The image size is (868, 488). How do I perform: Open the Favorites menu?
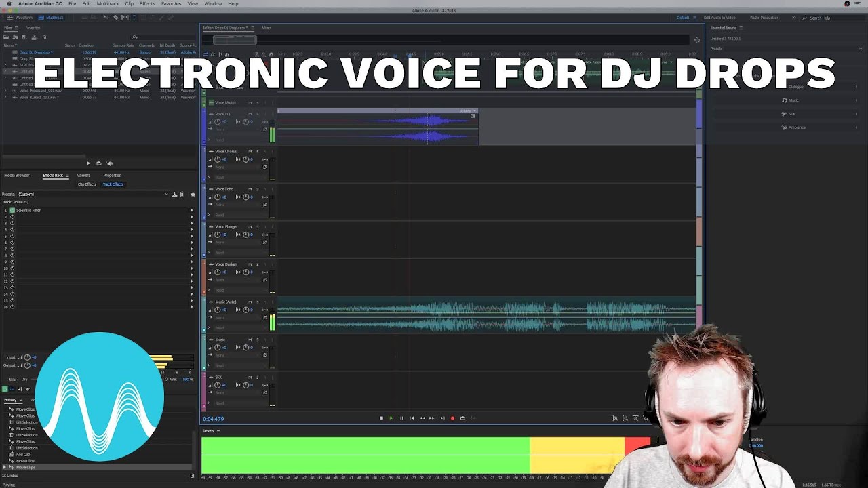tap(171, 3)
